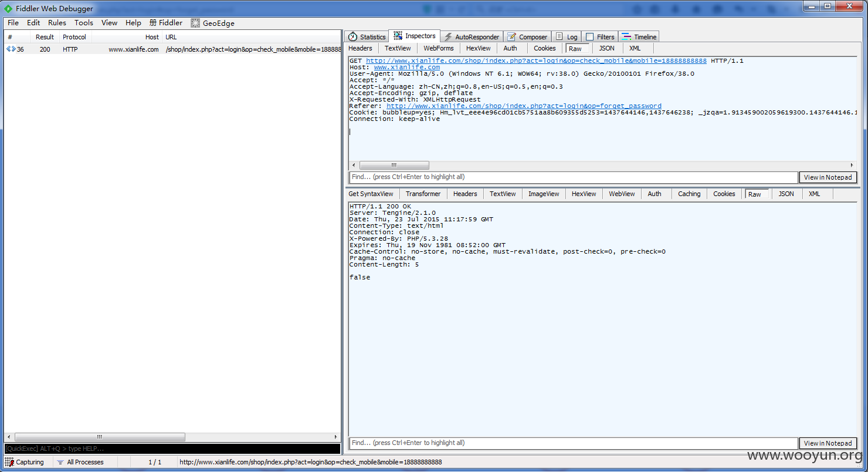Screen dimensions: 868x472
Task: Switch request inspector to TextView
Action: 398,48
